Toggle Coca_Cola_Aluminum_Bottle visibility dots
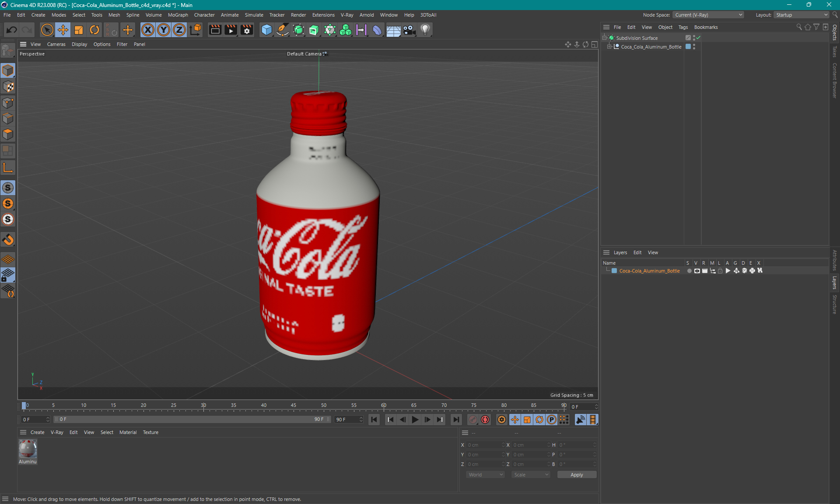 click(694, 46)
